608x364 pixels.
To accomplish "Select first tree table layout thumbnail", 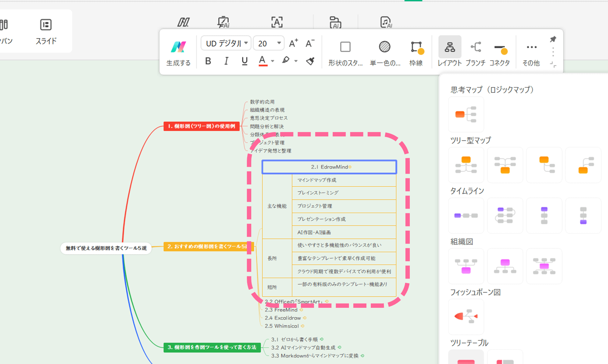I will 466,357.
